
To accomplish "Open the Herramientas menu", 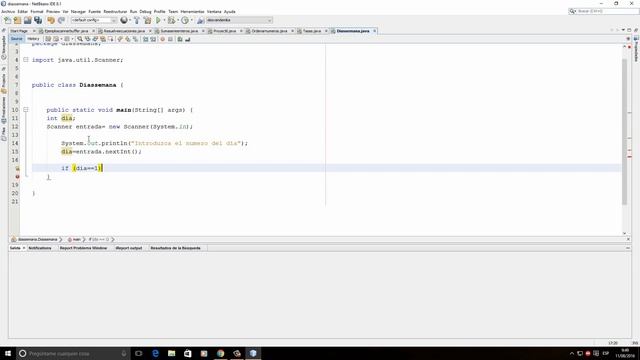I will (192, 11).
